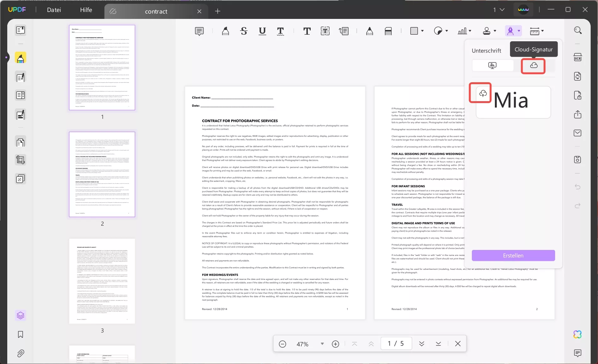
Task: Close the bottom page navigation bar
Action: [x=458, y=344]
